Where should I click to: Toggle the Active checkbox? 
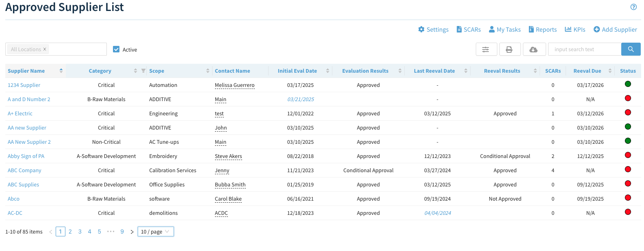pyautogui.click(x=116, y=49)
